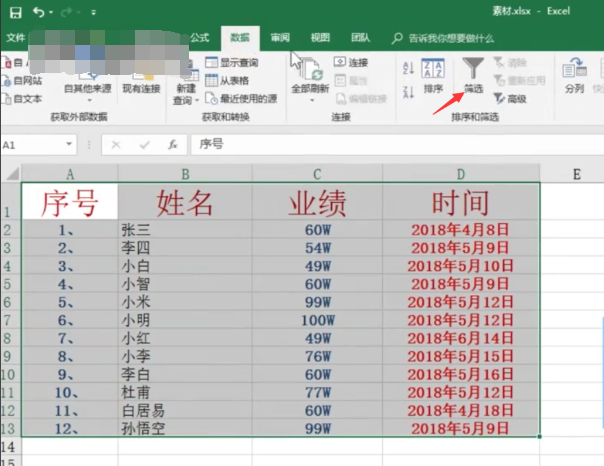Open the File (文件) menu
Image resolution: width=604 pixels, height=466 pixels.
click(16, 38)
